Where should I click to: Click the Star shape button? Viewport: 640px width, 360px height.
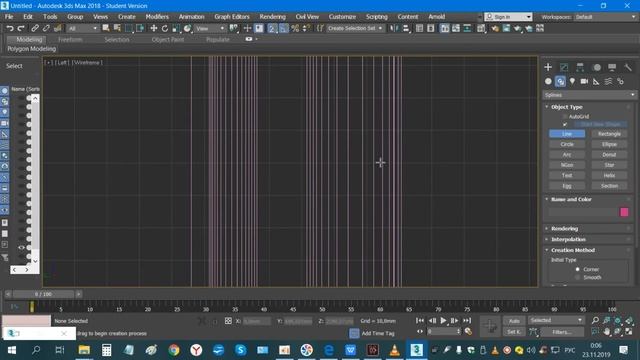609,165
